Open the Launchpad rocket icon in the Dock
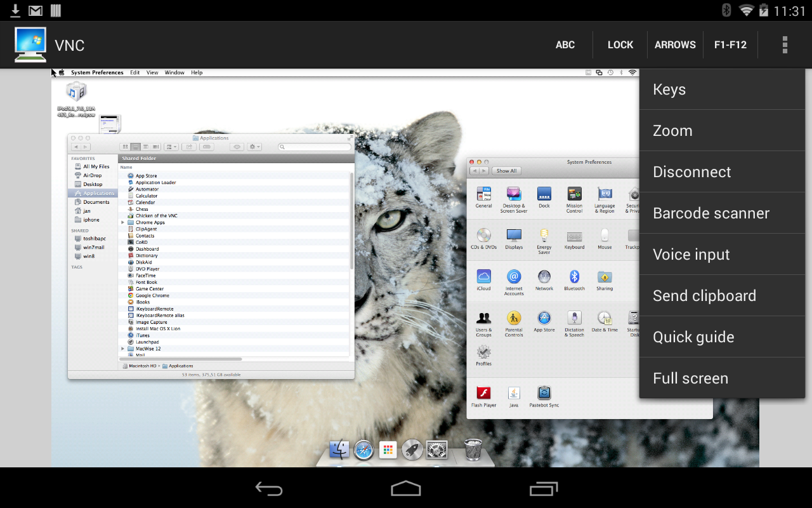This screenshot has height=508, width=812. point(412,450)
